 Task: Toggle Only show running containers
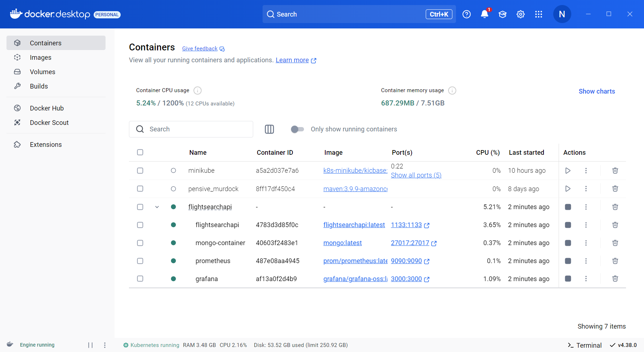pyautogui.click(x=298, y=129)
